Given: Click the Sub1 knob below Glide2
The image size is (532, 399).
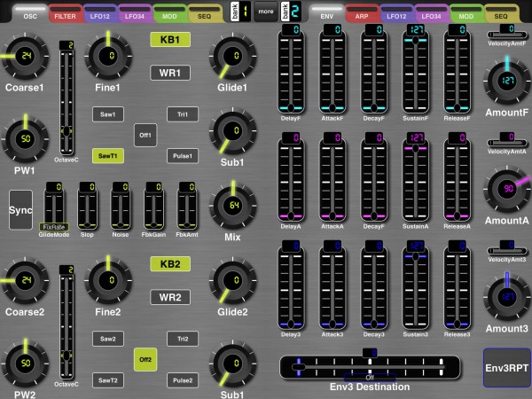Looking at the screenshot, I should click(233, 364).
